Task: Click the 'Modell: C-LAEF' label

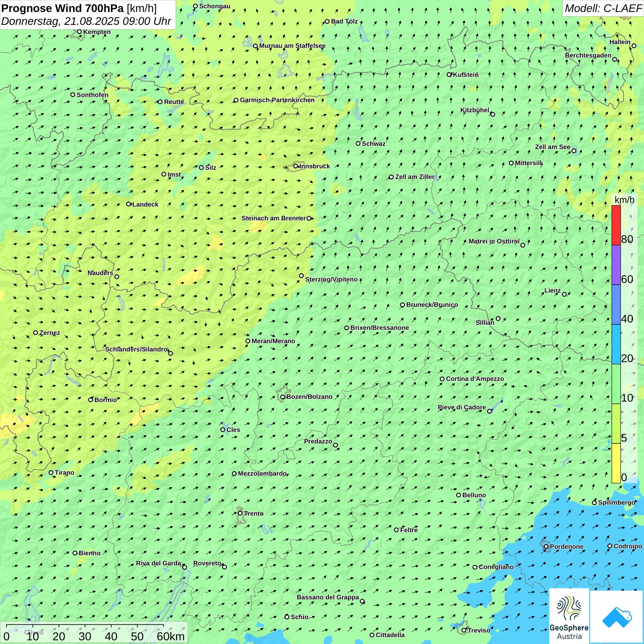Action: point(603,8)
